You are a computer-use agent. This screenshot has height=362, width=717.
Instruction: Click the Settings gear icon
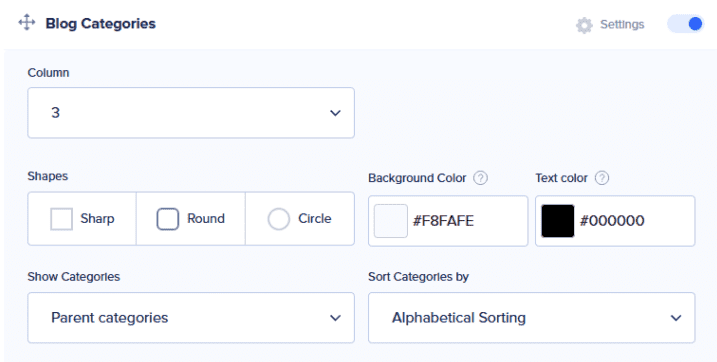[x=584, y=25]
